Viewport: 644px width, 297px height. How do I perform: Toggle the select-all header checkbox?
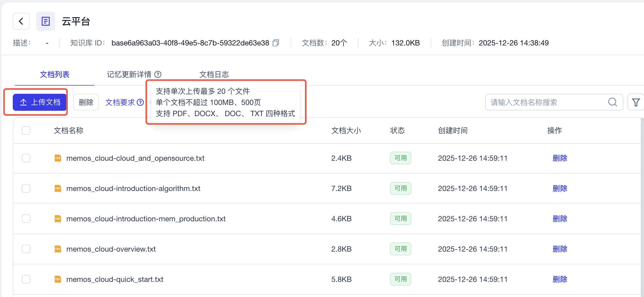26,130
